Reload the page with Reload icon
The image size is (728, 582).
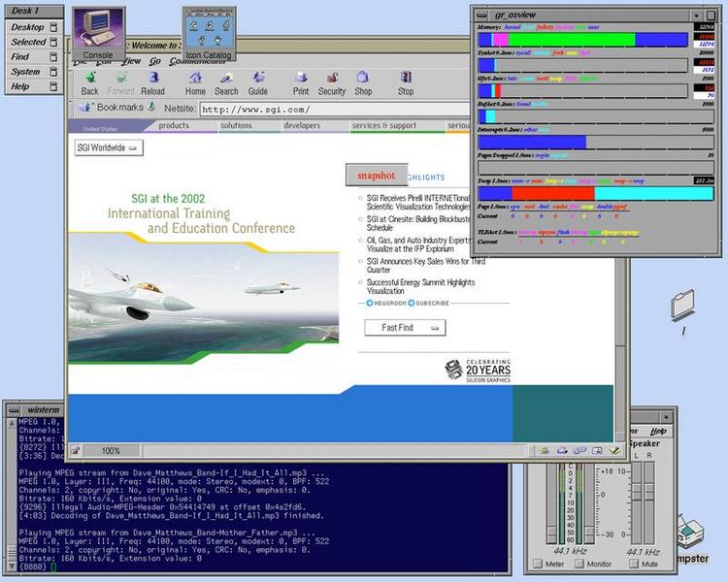152,78
